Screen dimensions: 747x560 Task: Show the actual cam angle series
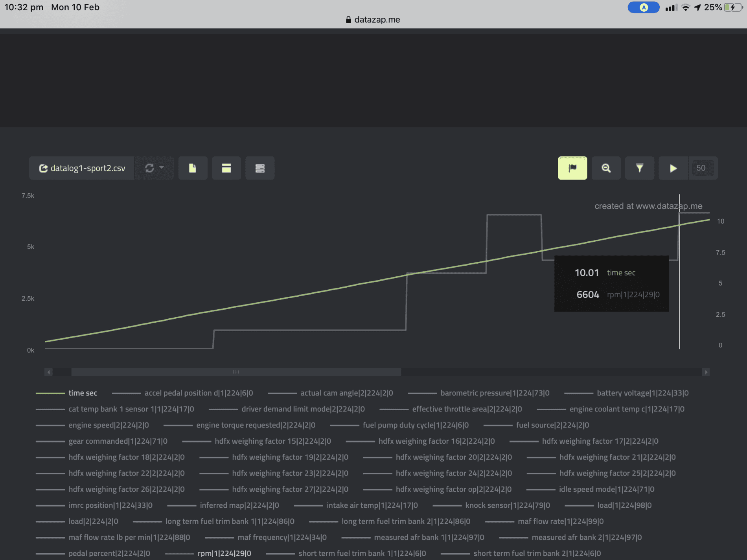[x=330, y=393]
